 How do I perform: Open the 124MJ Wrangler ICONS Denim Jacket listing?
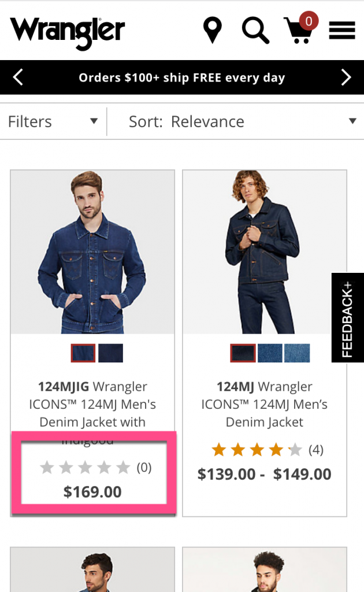pos(264,404)
